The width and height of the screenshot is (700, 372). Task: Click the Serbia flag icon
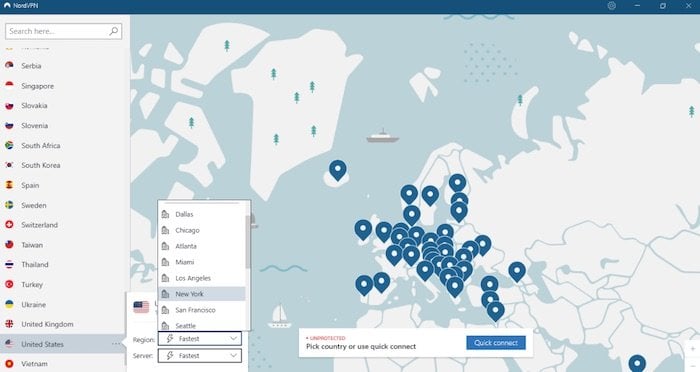9,65
